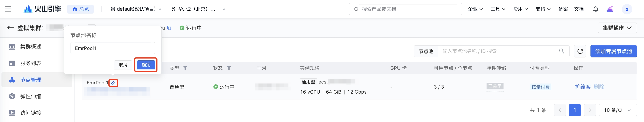Open the default(默认项目) project selector
The image size is (644, 122).
click(x=136, y=9)
